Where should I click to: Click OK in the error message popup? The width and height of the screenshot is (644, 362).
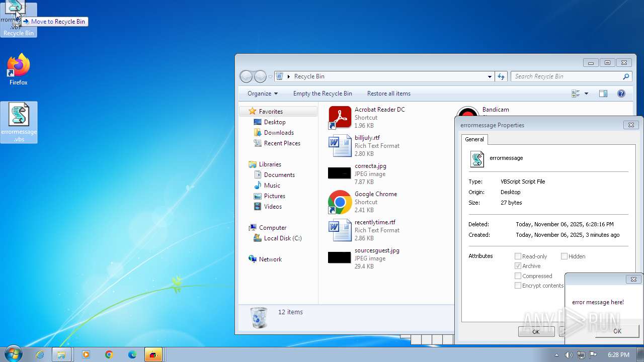(x=617, y=331)
